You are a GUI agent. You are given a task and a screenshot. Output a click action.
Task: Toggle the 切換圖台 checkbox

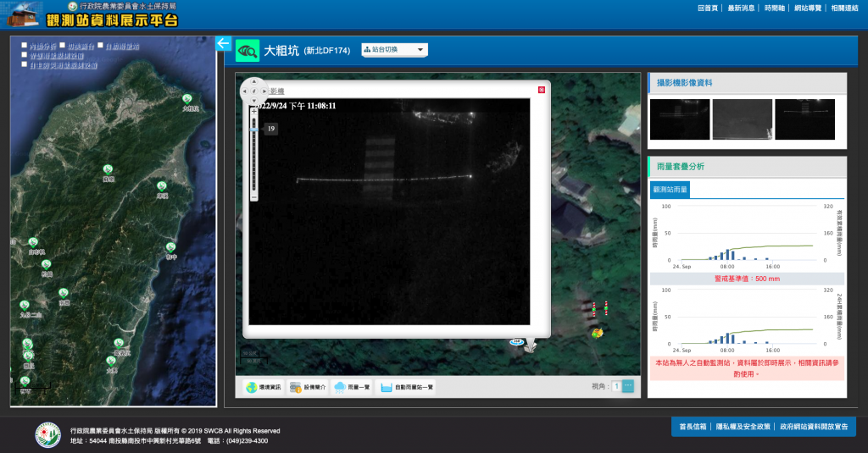point(63,46)
